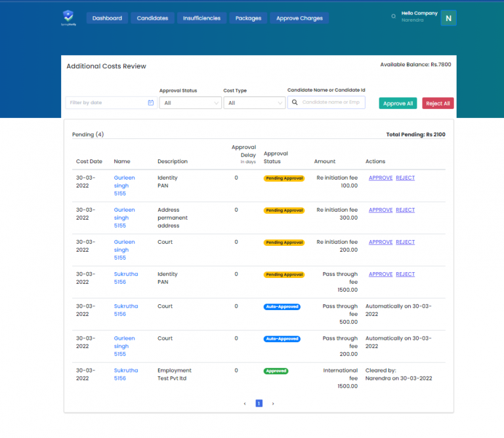Click International fee 1500.00 amount
The width and height of the screenshot is (504, 438).
341,378
